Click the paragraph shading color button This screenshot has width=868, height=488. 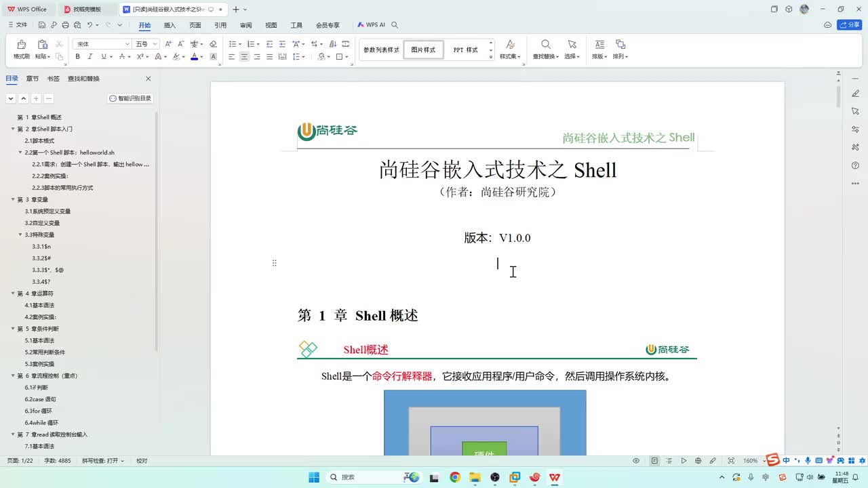(x=321, y=57)
